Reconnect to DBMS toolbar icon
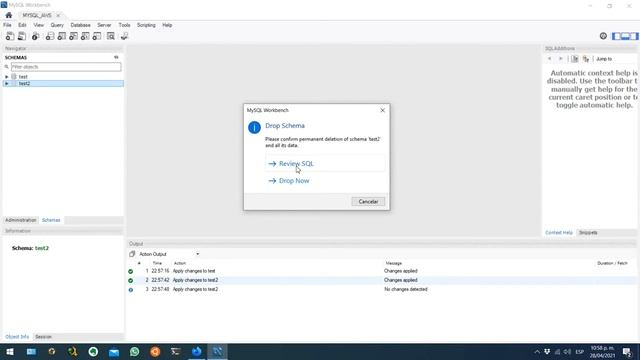Screen dimensions: 640x360 click(124, 36)
